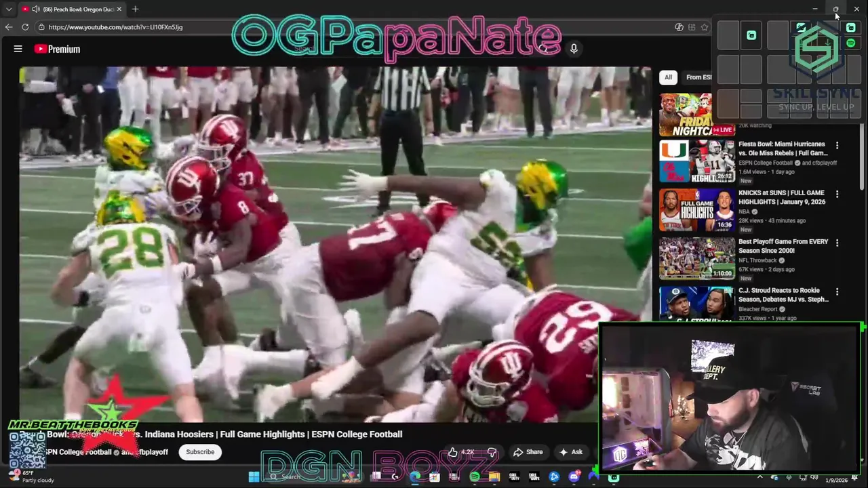Open File Explorer folder on taskbar
This screenshot has height=488, width=868.
[x=494, y=476]
